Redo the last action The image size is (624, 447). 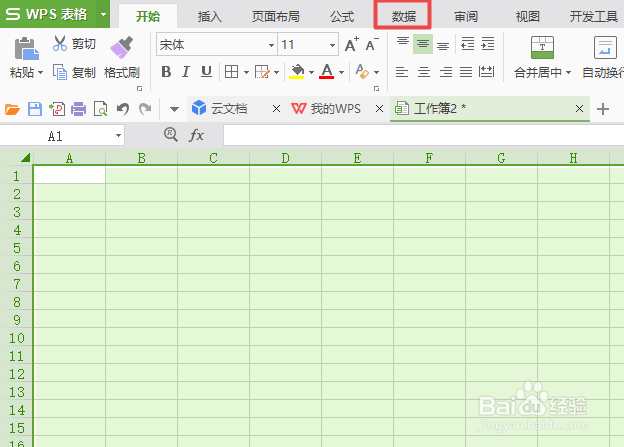click(145, 109)
